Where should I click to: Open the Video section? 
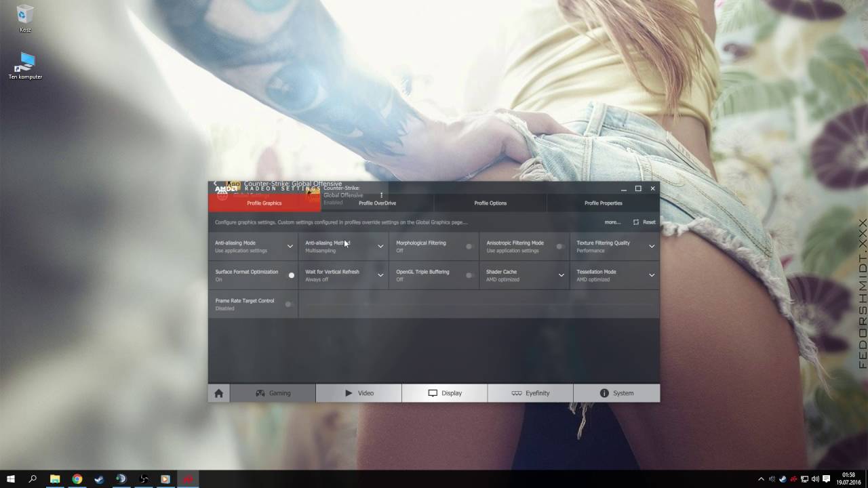tap(359, 393)
